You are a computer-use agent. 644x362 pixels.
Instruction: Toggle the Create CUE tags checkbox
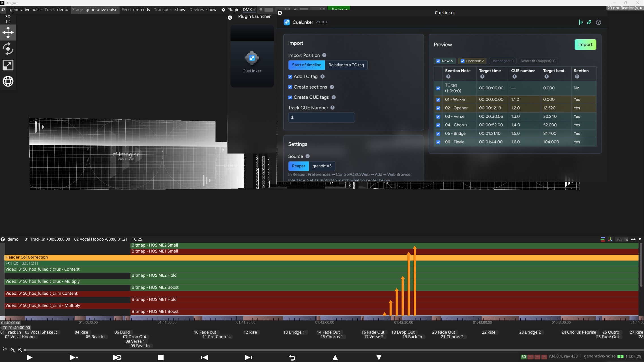coord(290,97)
